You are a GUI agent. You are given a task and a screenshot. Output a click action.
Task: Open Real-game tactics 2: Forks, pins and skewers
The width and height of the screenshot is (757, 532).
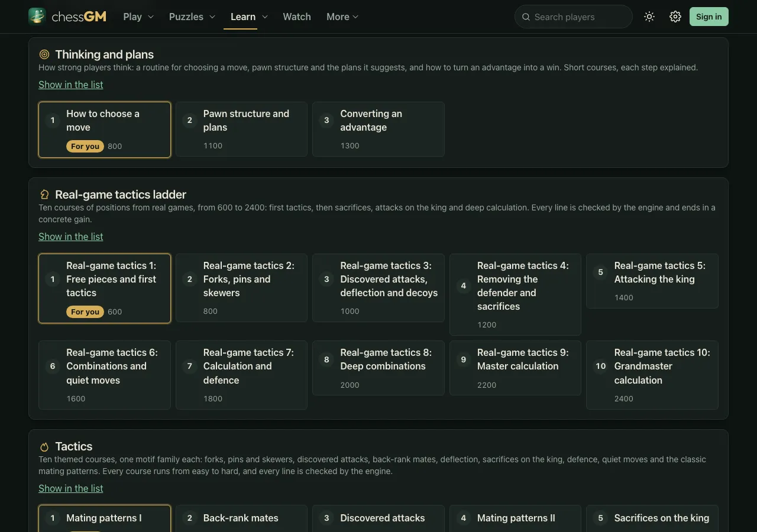pos(241,288)
